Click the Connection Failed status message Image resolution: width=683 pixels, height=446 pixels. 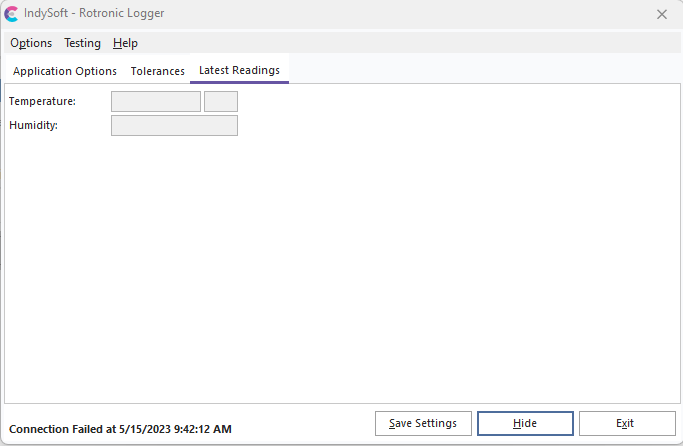point(120,429)
